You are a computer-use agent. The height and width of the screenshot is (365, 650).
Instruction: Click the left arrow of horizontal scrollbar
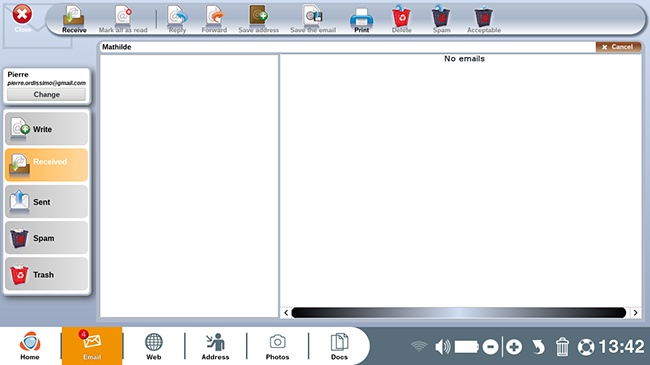coord(286,313)
